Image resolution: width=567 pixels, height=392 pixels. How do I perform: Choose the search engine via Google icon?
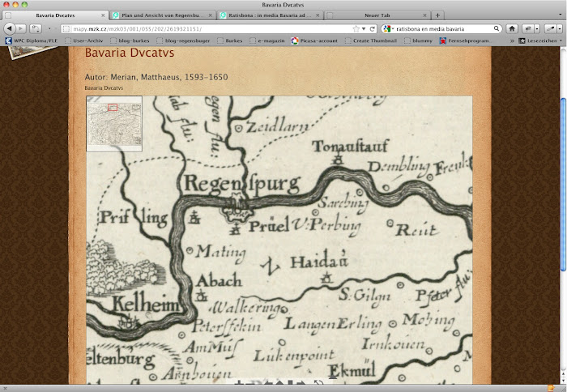pos(387,28)
